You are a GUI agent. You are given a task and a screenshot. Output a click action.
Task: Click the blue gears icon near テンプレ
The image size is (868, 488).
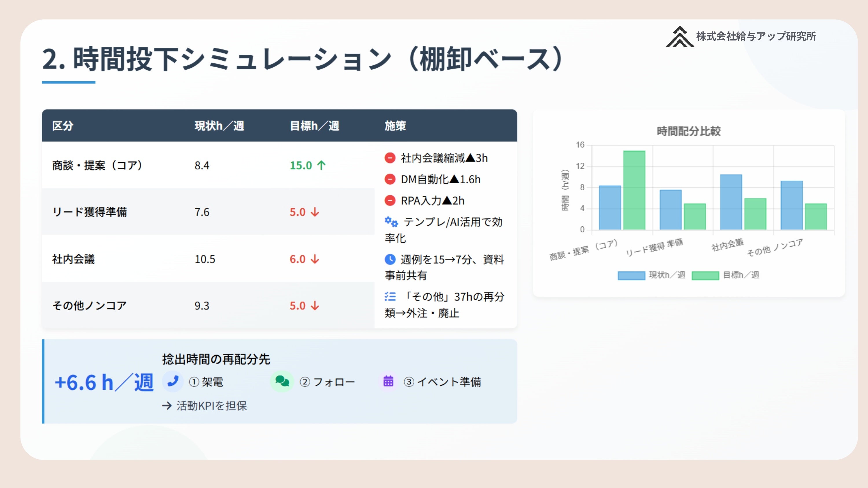[x=391, y=222]
